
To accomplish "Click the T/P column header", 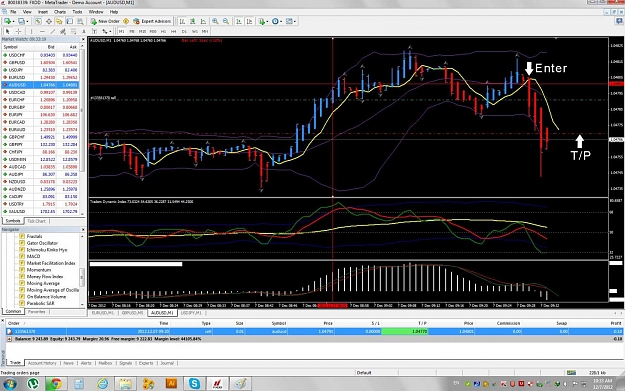I will [422, 323].
